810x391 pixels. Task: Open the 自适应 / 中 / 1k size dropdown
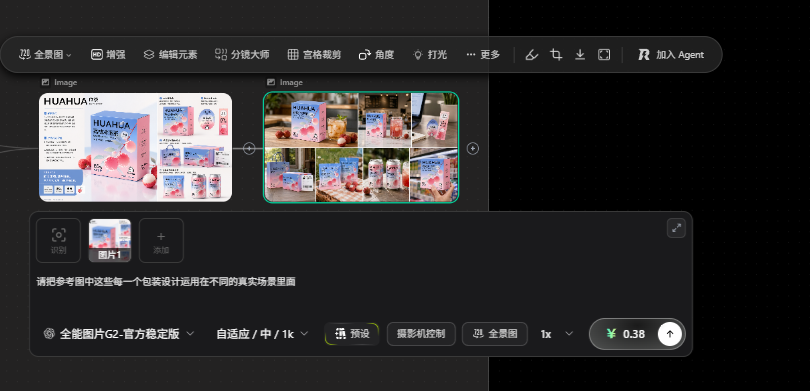pos(262,334)
